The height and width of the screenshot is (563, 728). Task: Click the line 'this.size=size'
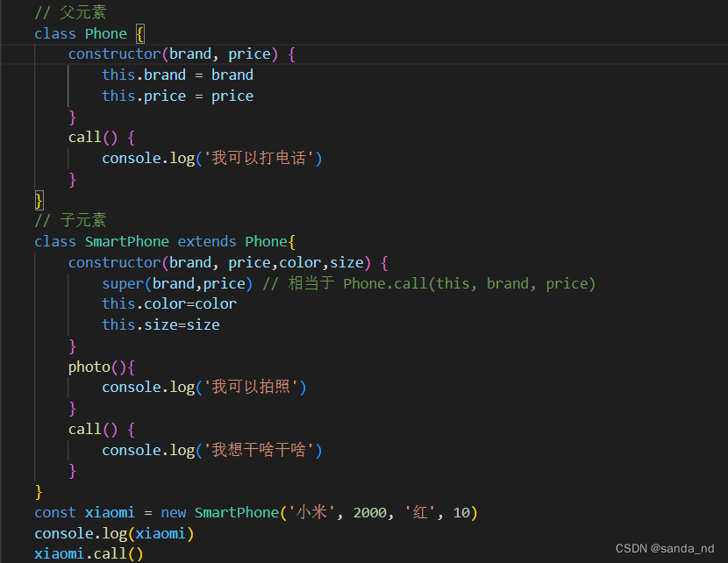click(x=161, y=324)
